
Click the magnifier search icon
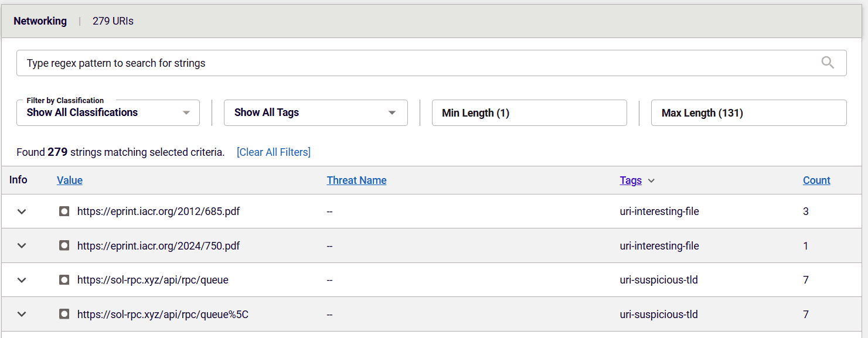828,63
